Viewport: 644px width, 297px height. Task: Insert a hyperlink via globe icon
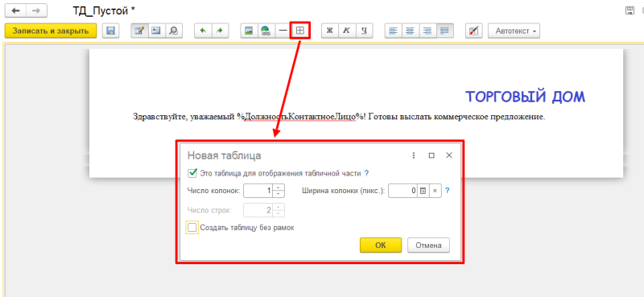(266, 31)
